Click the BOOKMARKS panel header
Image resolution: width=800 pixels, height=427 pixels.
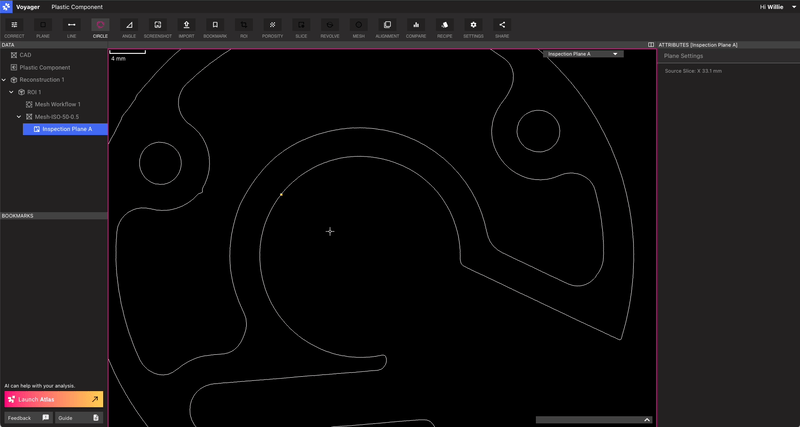(54, 216)
